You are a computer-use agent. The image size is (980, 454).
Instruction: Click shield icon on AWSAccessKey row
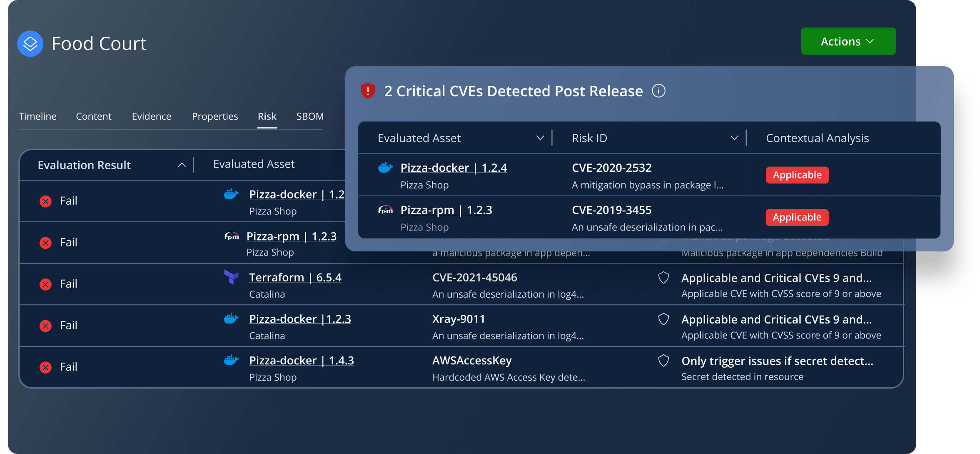[663, 361]
